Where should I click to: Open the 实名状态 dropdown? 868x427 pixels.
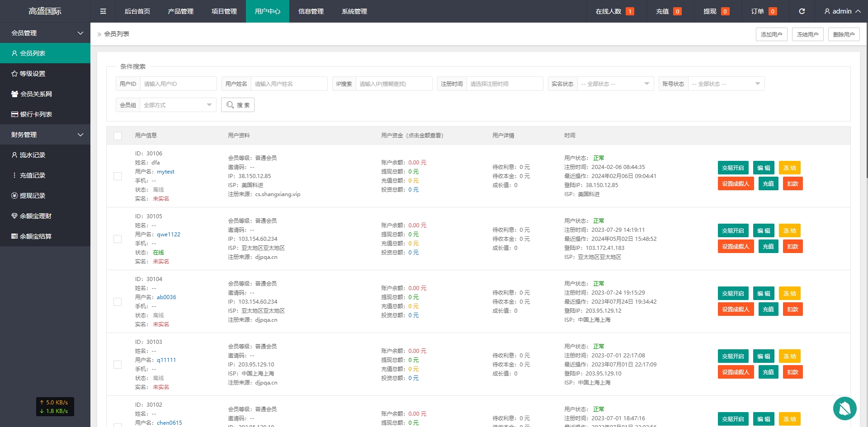[x=615, y=84]
